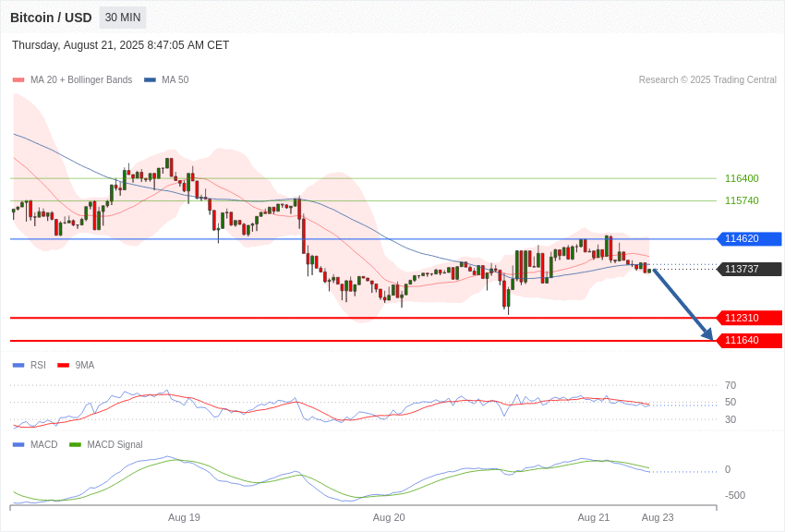Image resolution: width=785 pixels, height=532 pixels.
Task: Click the green MACD Signal legend swatch
Action: coord(75,444)
